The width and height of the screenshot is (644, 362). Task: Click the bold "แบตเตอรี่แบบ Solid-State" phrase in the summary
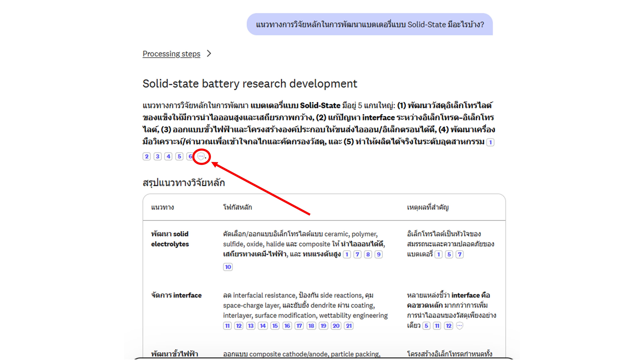(295, 105)
